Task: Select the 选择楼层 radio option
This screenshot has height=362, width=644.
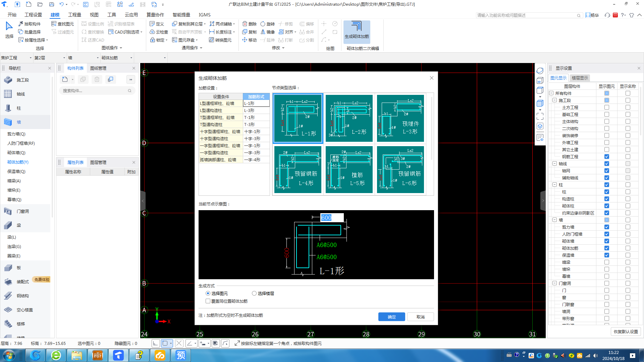Action: coord(254,293)
